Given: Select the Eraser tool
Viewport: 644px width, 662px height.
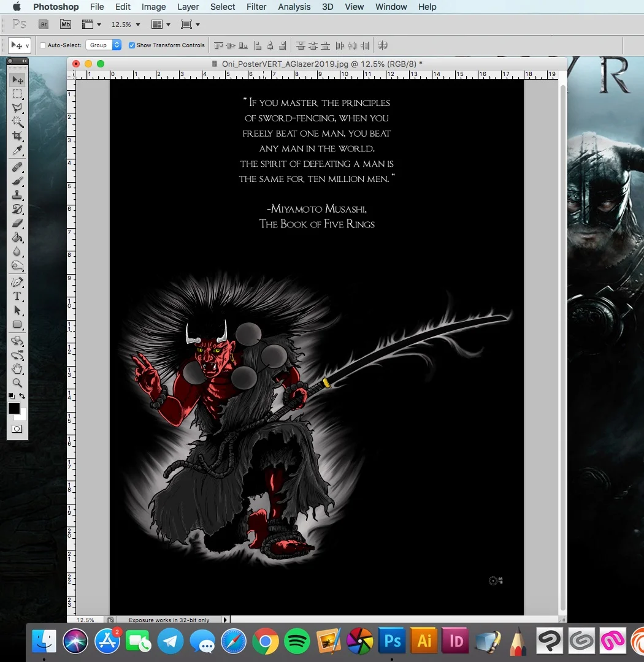Looking at the screenshot, I should tap(17, 223).
